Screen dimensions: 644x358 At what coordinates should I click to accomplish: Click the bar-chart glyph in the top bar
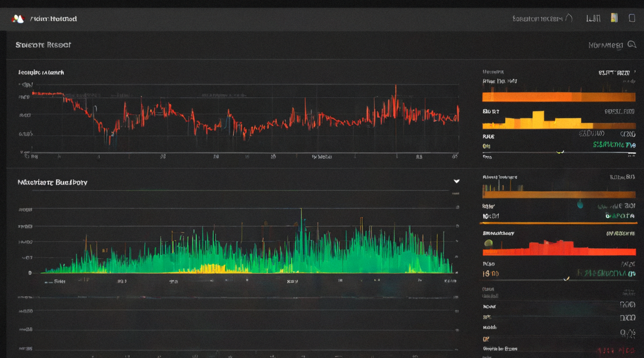(593, 18)
